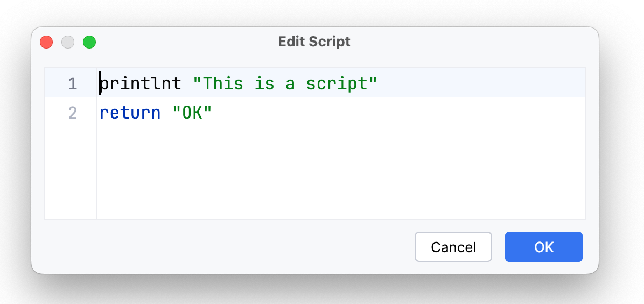The height and width of the screenshot is (304, 644).
Task: Click empty gutter area below line number 2
Action: coord(71,172)
